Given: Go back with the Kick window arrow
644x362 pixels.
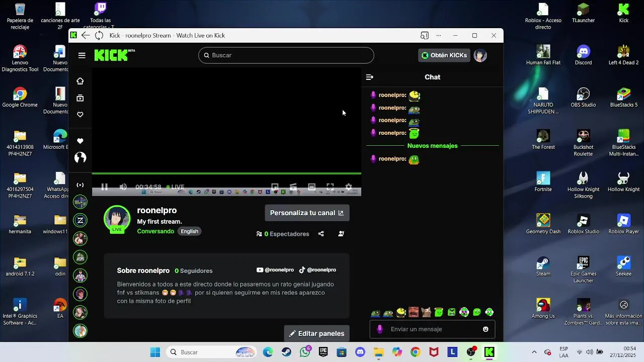Looking at the screenshot, I should (x=86, y=35).
